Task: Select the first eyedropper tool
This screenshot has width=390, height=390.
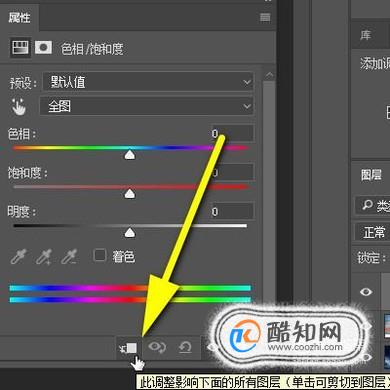Action: (x=18, y=257)
